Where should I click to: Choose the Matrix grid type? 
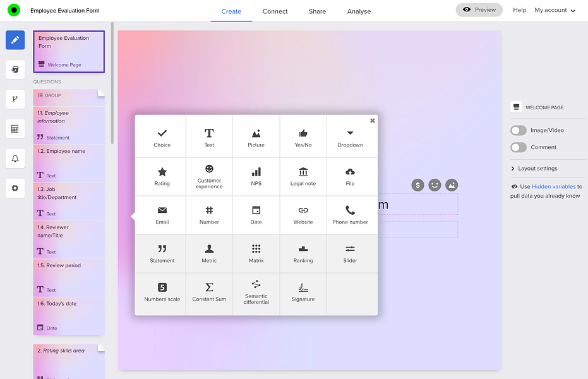point(256,254)
